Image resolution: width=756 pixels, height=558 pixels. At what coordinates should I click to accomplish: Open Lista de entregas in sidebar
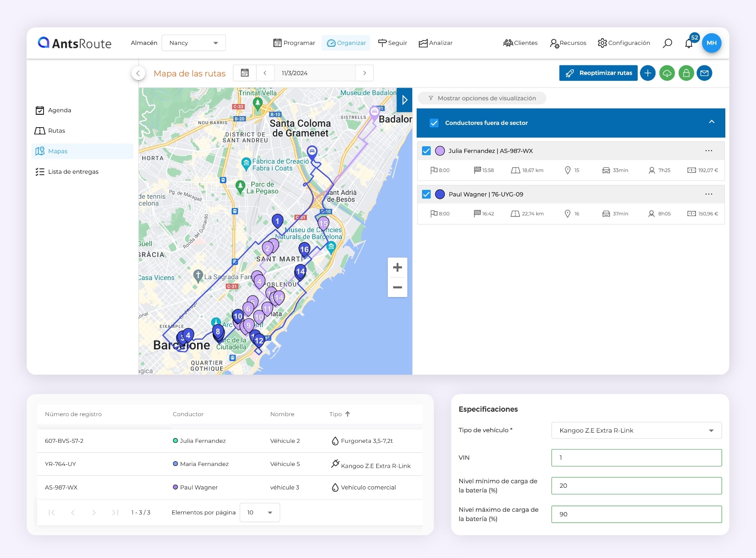point(73,172)
